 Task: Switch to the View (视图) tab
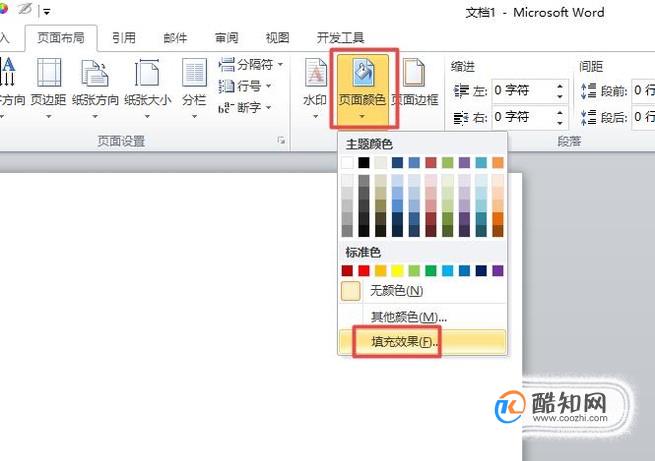click(x=277, y=38)
